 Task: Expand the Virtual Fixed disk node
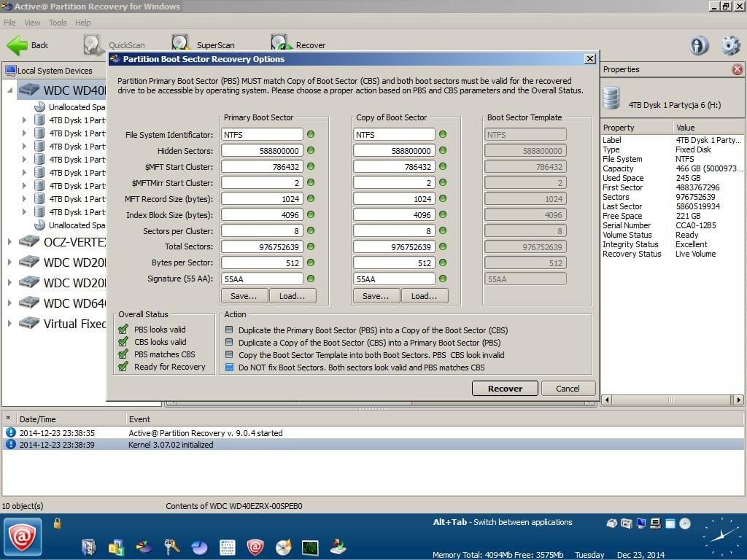(x=9, y=323)
